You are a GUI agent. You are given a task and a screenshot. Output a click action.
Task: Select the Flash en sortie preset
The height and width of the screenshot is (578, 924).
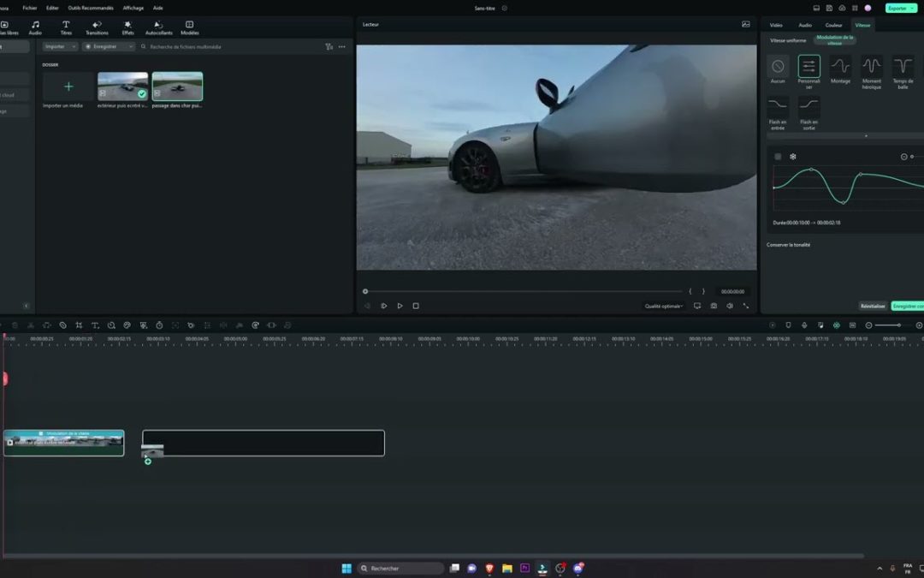(x=809, y=113)
